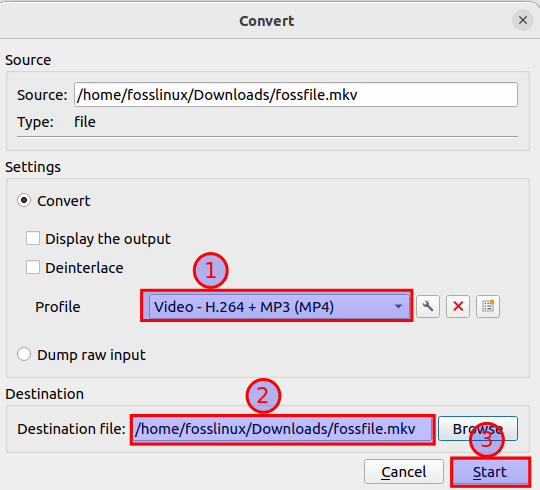The width and height of the screenshot is (540, 490).
Task: Tick the Deinterlace checkbox
Action: point(33,268)
